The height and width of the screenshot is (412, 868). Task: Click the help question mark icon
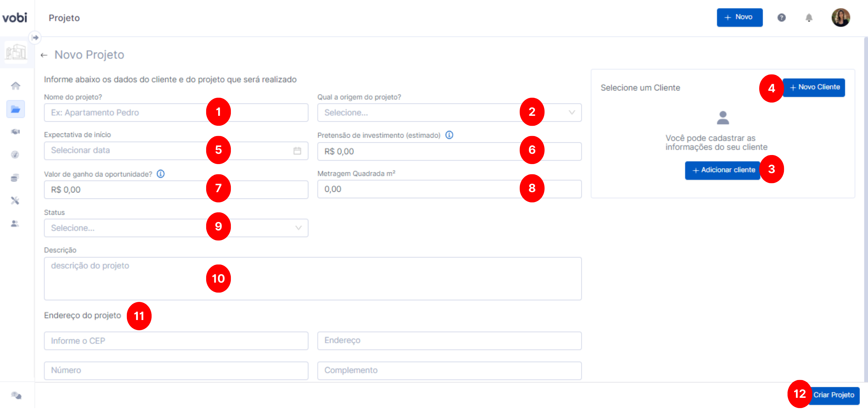tap(782, 17)
